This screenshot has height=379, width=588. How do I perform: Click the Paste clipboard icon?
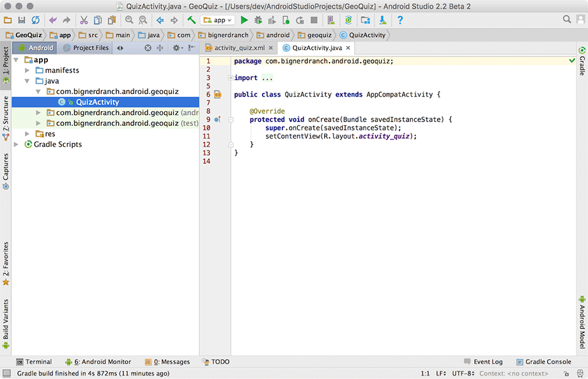coord(111,20)
